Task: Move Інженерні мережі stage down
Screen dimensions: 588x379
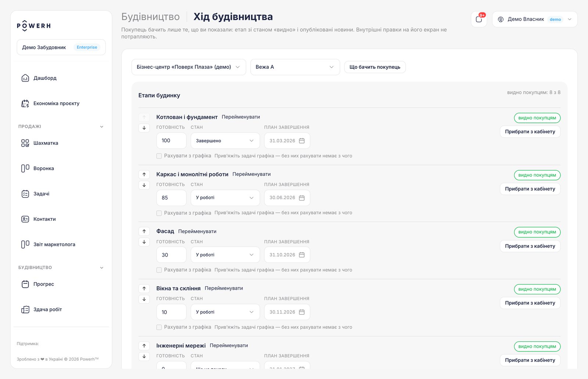Action: pos(144,357)
